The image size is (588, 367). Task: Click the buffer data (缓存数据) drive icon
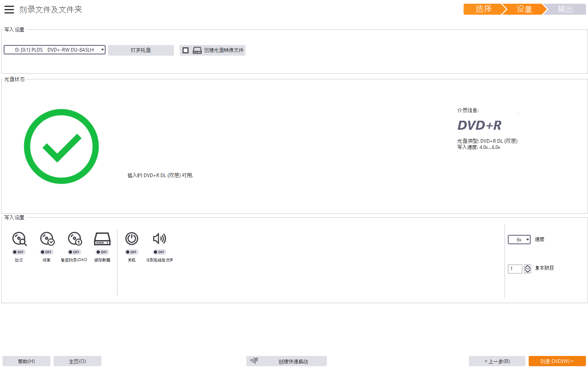[102, 239]
